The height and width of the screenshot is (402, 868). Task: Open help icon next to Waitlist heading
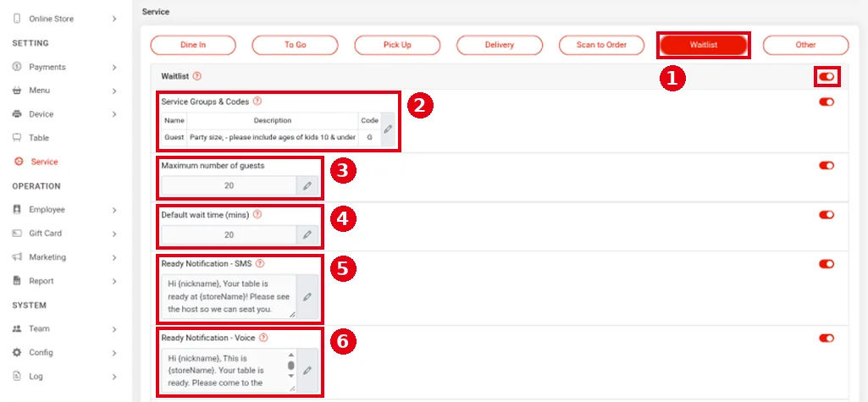[x=197, y=76]
